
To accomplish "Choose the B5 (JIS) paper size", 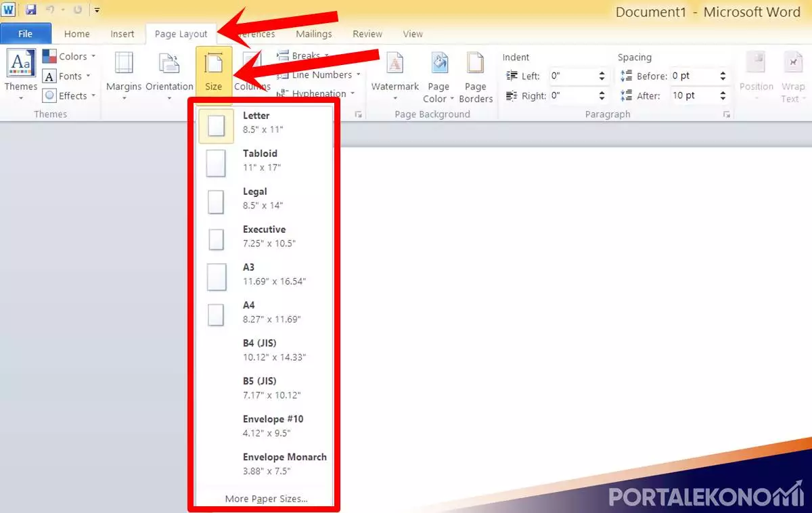I will 265,391.
